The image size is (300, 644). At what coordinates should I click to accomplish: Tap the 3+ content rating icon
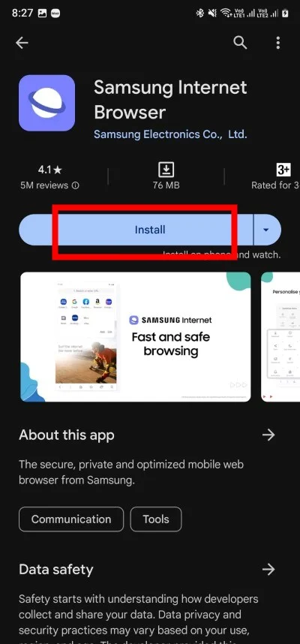[x=283, y=169]
